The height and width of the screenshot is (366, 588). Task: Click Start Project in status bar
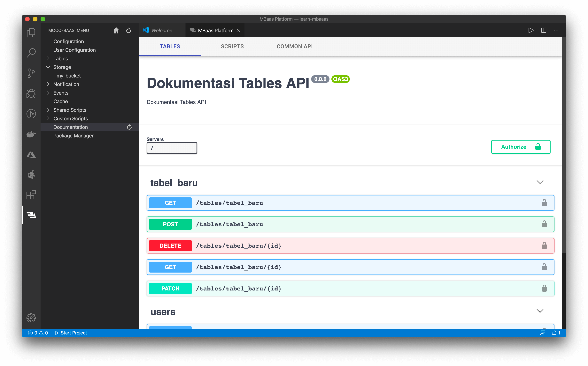71,333
